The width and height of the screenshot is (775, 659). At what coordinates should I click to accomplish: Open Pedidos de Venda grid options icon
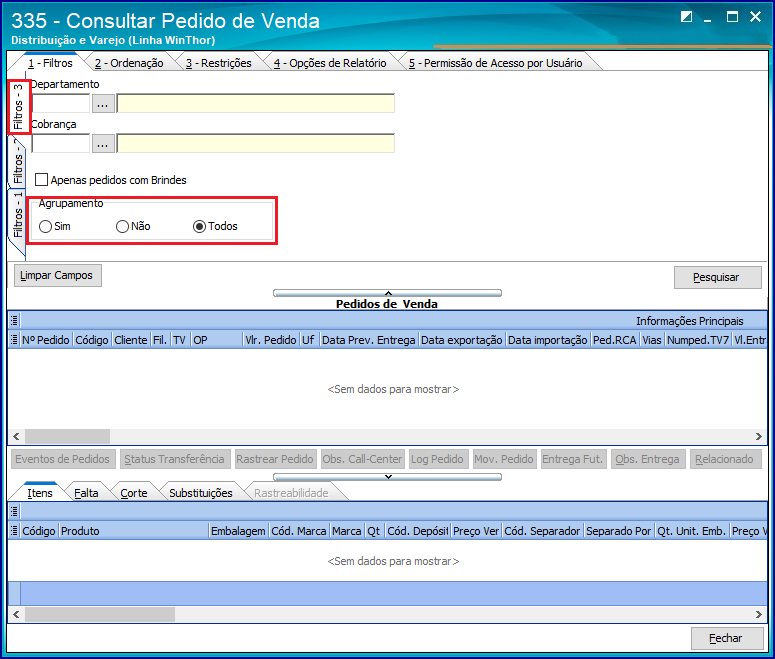coord(14,321)
